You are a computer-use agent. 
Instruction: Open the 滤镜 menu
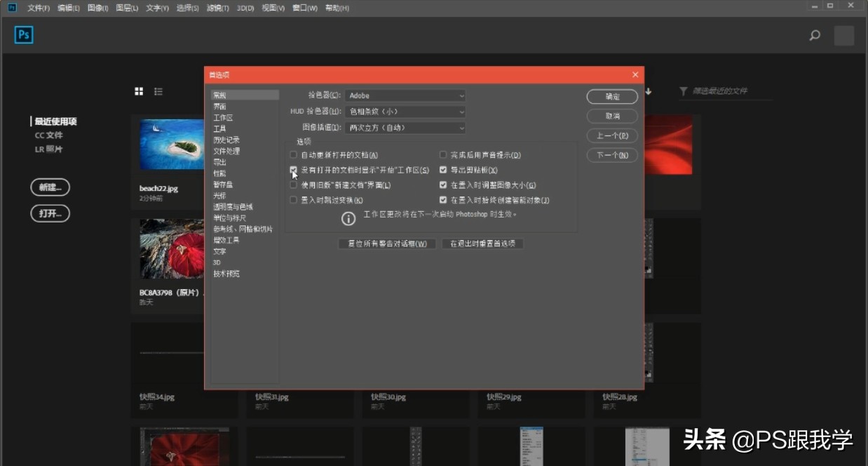[x=217, y=8]
